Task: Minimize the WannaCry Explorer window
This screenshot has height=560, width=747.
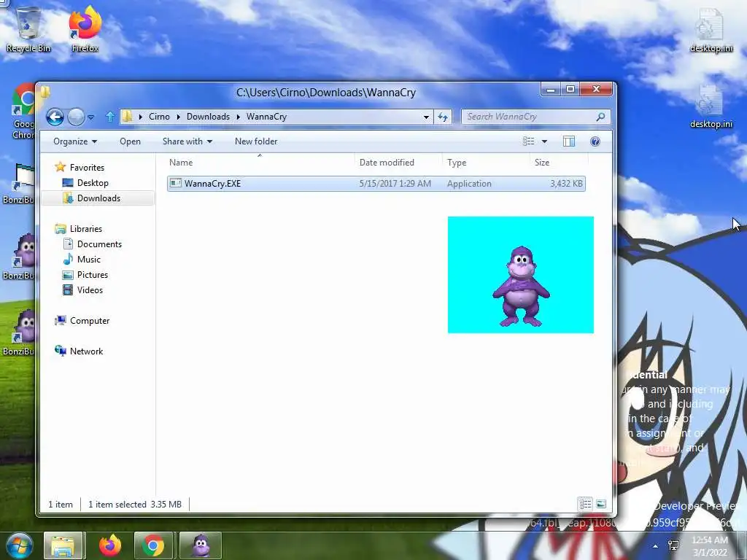Action: tap(551, 89)
